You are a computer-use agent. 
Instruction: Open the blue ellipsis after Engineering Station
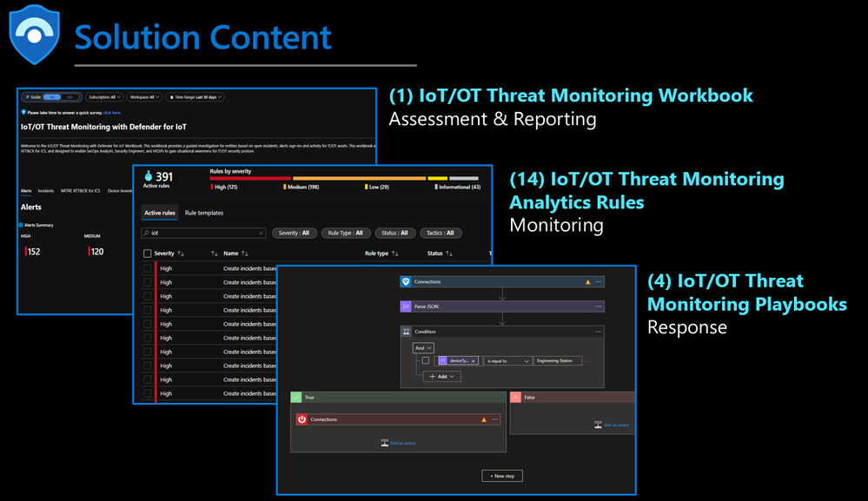coord(588,361)
